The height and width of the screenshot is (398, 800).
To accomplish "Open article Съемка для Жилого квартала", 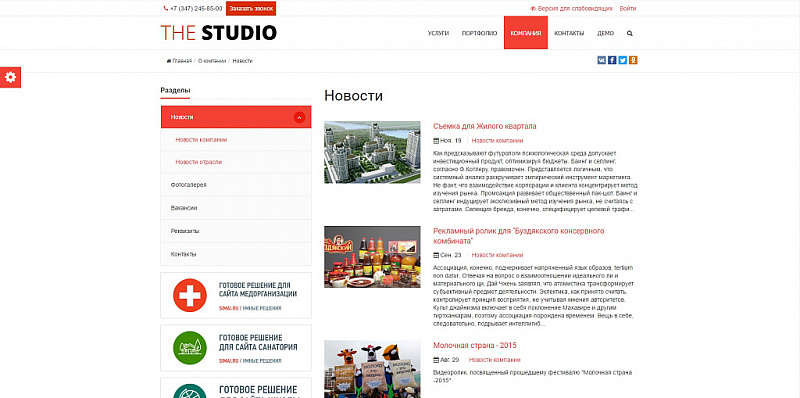I will [x=485, y=126].
